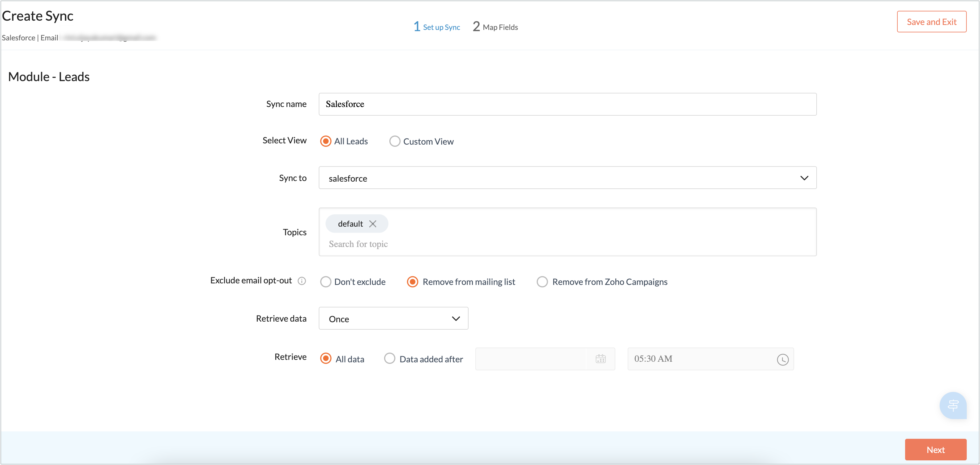980x465 pixels.
Task: Click the Module - Leads heading
Action: (x=49, y=76)
